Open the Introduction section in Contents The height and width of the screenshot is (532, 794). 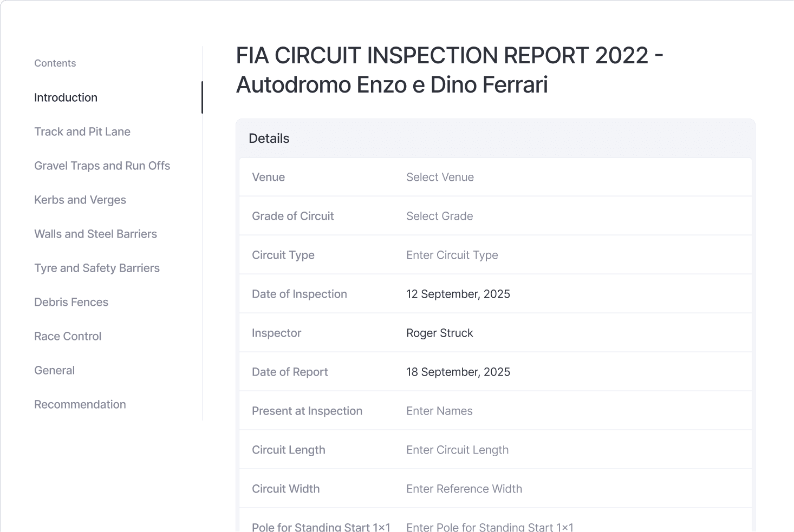66,97
